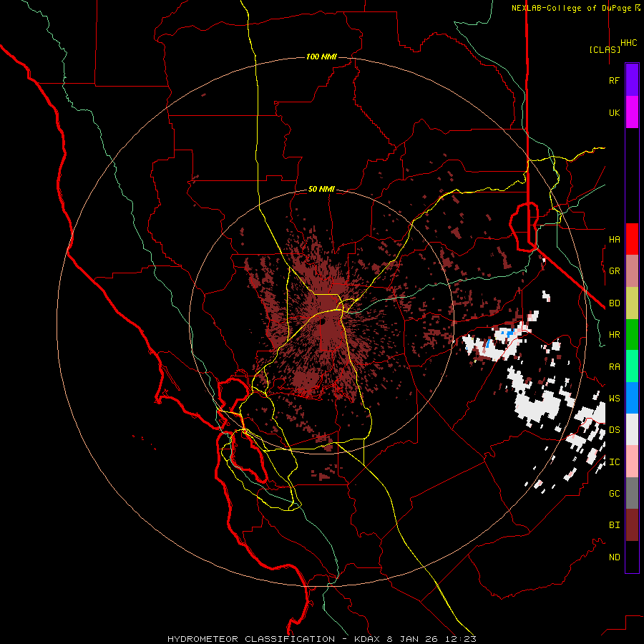Screen dimensions: 644x644
Task: Click the 50 NMI range ring label
Action: (321, 190)
